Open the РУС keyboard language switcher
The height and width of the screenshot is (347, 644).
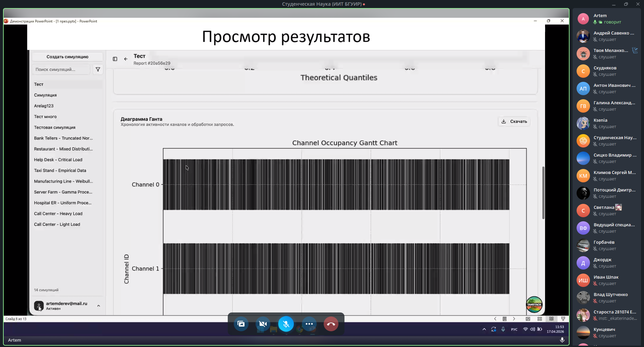514,329
